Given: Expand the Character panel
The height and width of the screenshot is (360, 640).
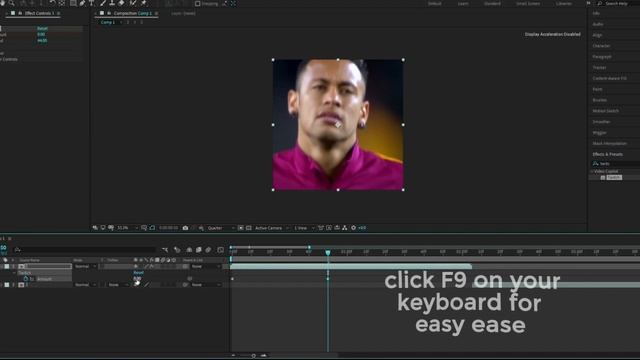Looking at the screenshot, I should (x=601, y=46).
